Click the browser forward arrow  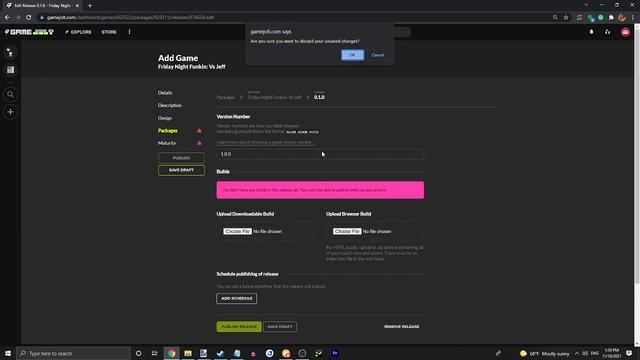point(18,18)
